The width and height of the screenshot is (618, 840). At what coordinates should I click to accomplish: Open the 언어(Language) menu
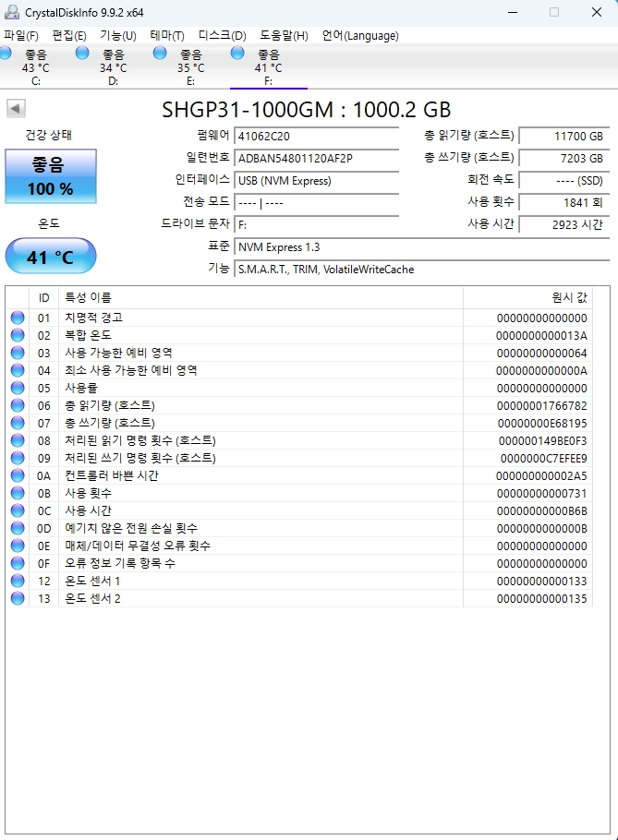[360, 36]
